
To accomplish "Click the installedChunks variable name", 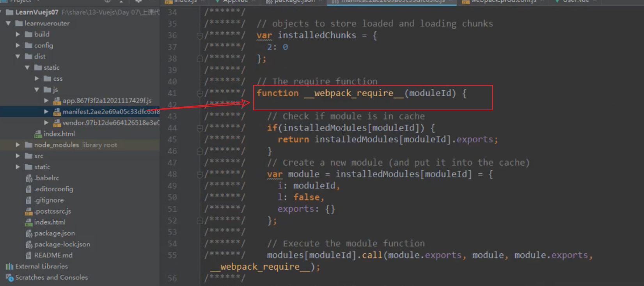I will coord(317,35).
